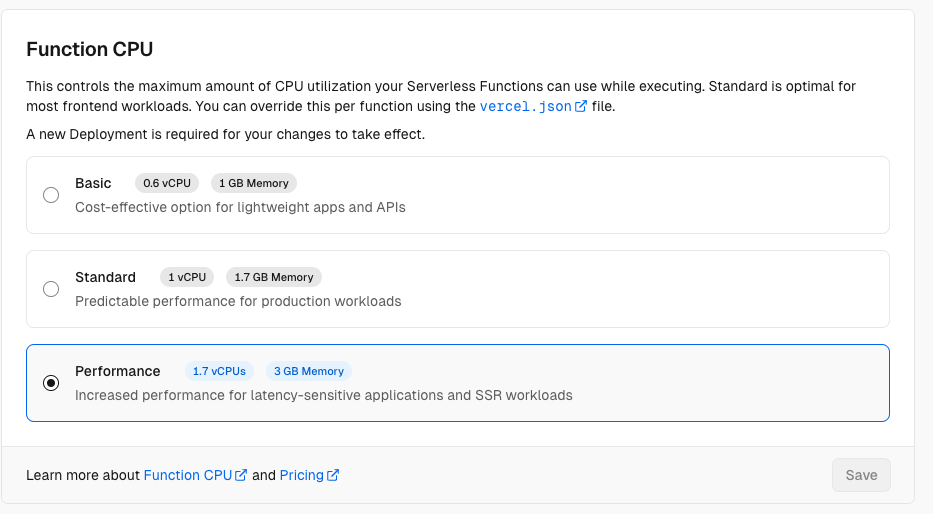The height and width of the screenshot is (514, 933).
Task: Click the Basic option title
Action: click(x=93, y=183)
